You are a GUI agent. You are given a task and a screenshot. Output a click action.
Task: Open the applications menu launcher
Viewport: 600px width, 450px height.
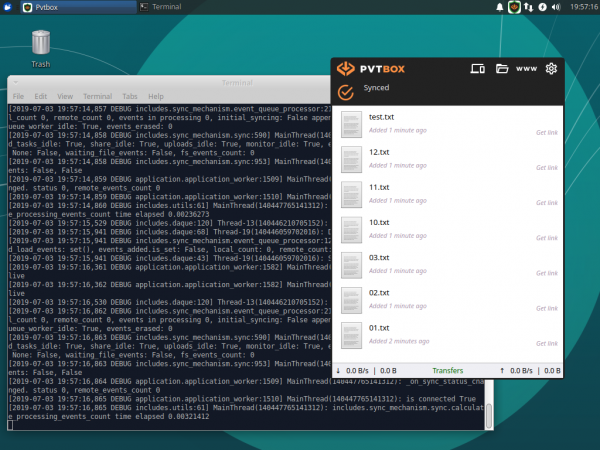[x=9, y=7]
